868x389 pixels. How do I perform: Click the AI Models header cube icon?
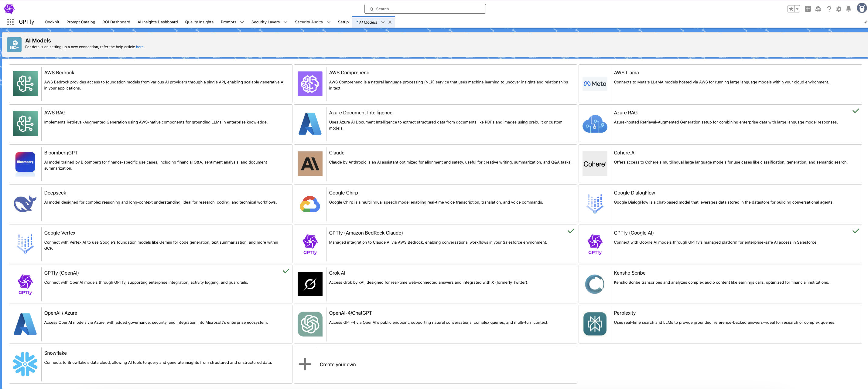[14, 44]
